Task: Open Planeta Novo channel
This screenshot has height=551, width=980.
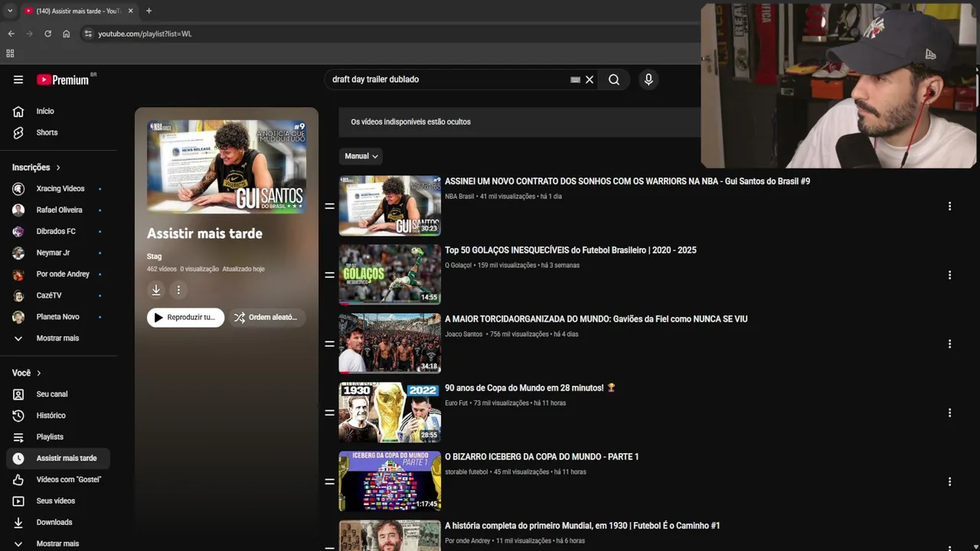Action: pyautogui.click(x=58, y=317)
